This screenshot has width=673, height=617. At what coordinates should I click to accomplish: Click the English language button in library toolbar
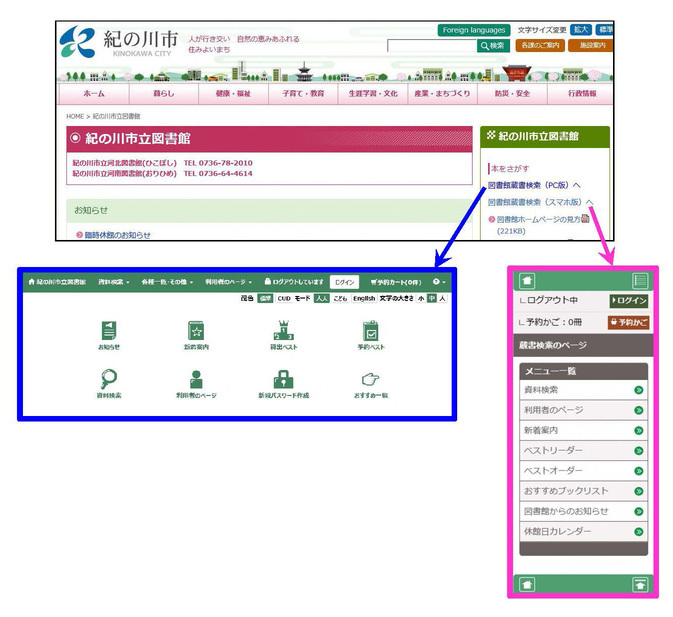click(x=364, y=298)
